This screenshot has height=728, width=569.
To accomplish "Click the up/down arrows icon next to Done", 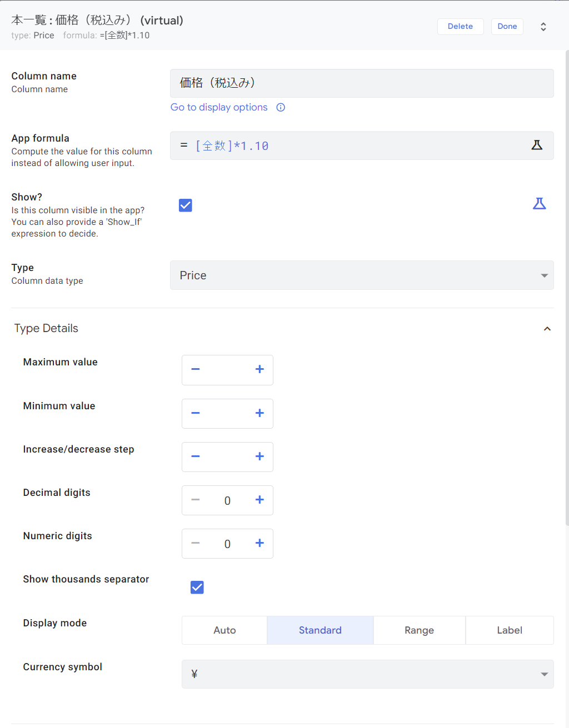I will click(543, 27).
